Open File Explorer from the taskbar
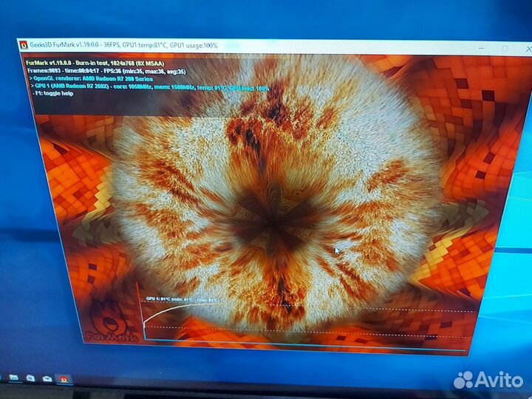The image size is (532, 399). pyautogui.click(x=13, y=378)
